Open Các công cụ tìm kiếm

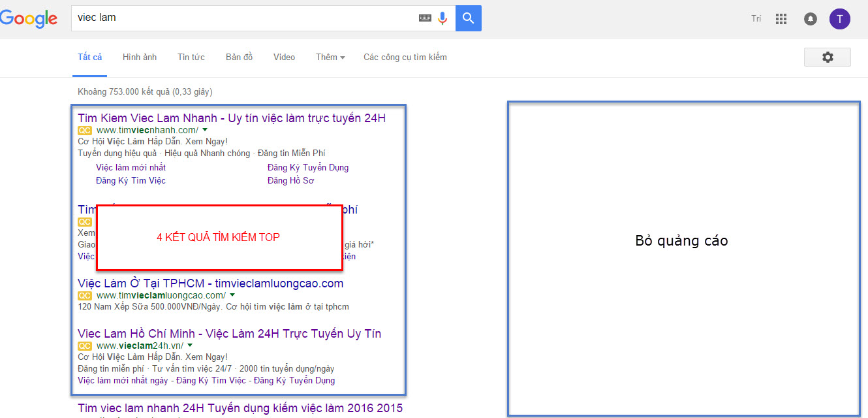coord(405,57)
